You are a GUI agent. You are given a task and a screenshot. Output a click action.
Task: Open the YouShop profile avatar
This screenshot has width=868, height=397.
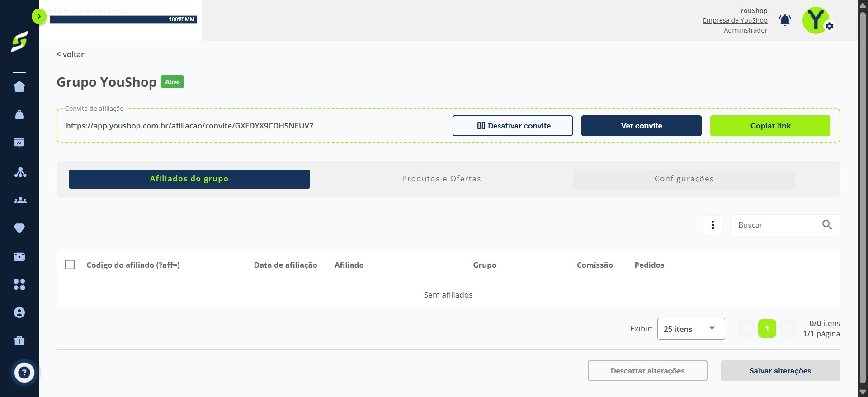816,20
